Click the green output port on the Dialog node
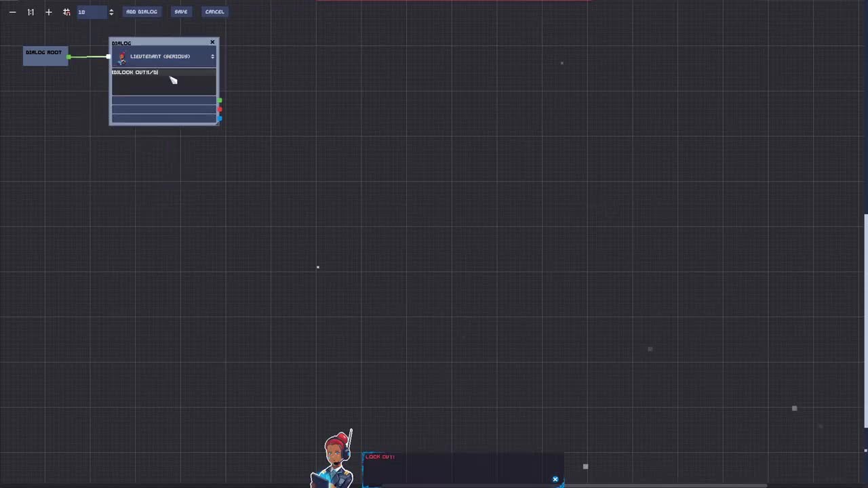 tap(220, 100)
